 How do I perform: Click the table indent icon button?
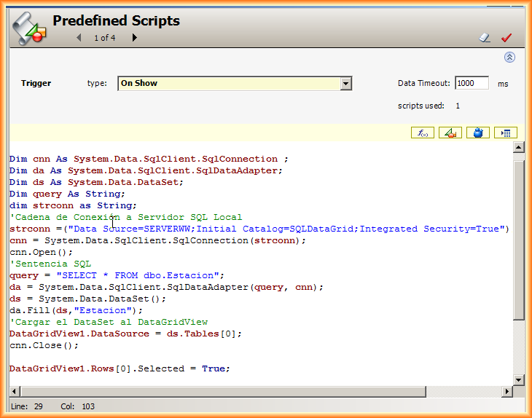506,133
